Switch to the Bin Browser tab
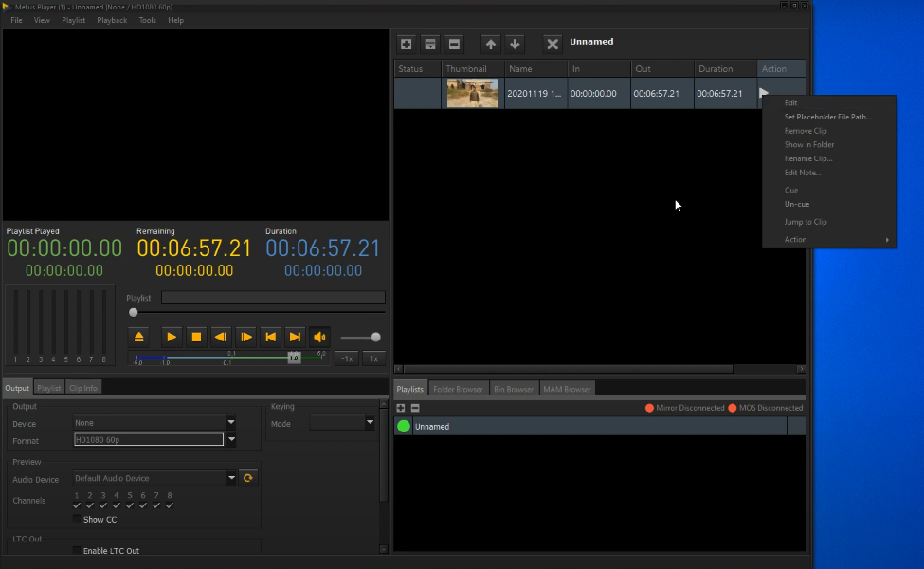 coord(514,389)
